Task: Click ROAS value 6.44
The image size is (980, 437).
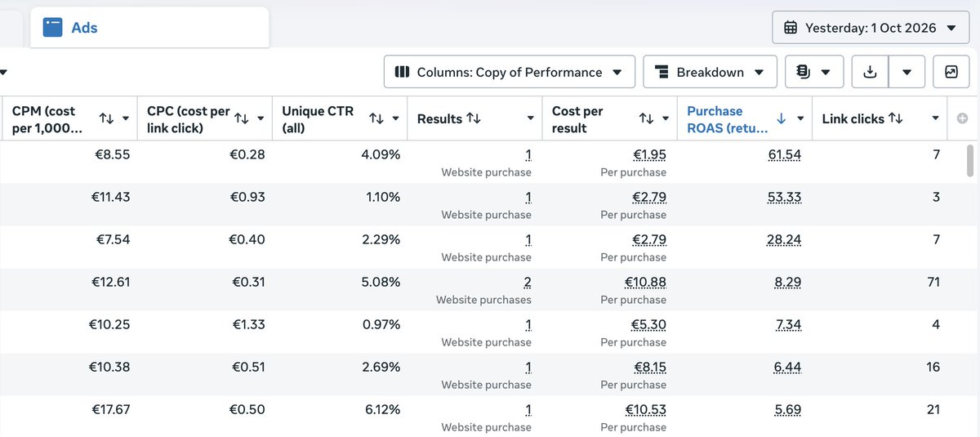Action: (x=788, y=368)
